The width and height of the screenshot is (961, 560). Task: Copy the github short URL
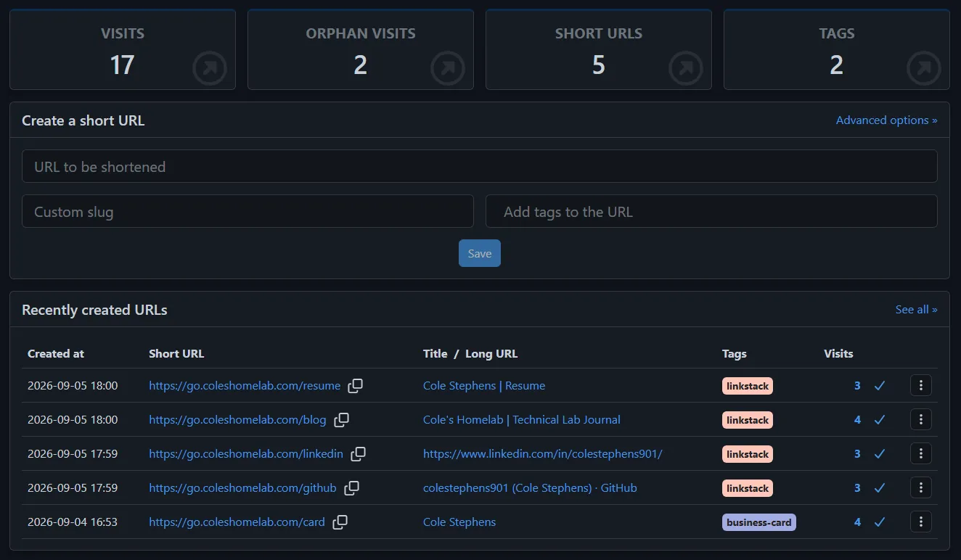(x=351, y=488)
